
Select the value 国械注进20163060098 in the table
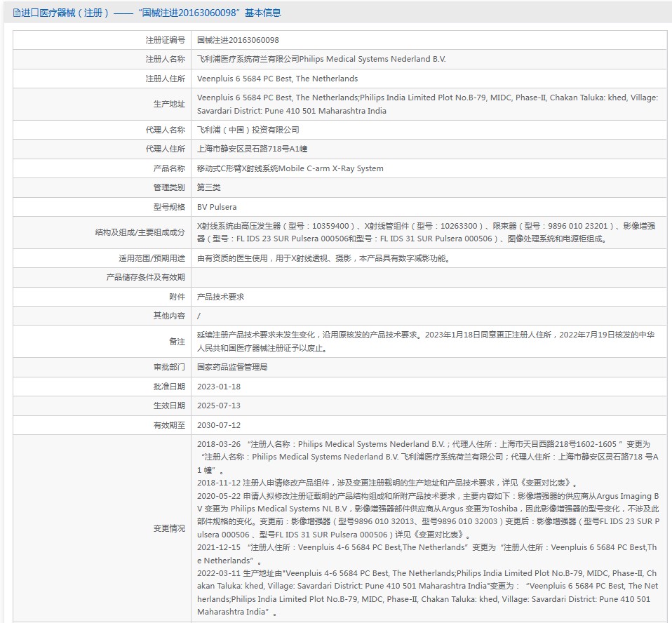pyautogui.click(x=238, y=40)
